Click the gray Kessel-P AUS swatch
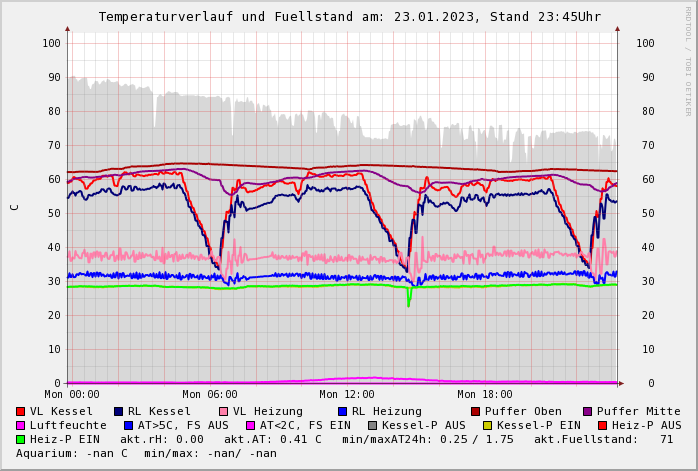 [373, 425]
